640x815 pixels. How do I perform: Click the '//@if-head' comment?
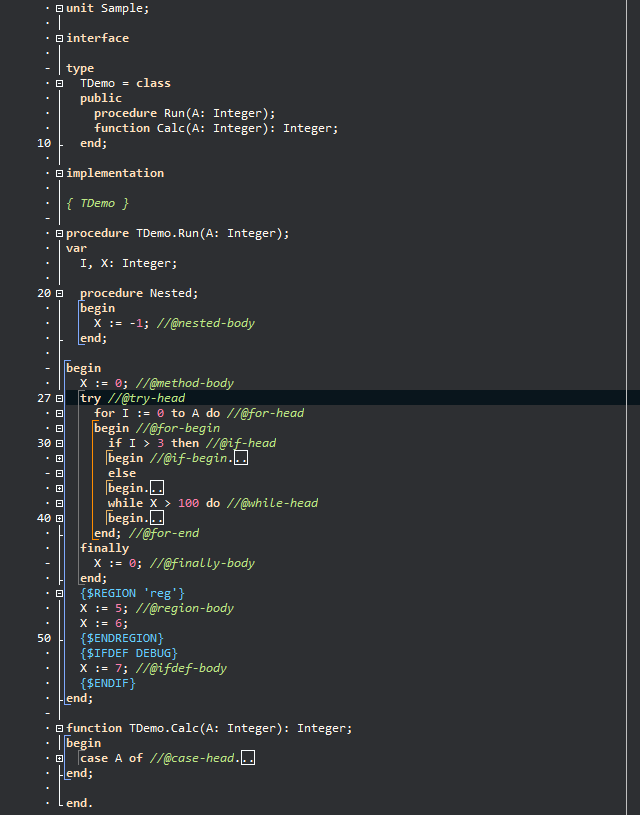coord(241,443)
